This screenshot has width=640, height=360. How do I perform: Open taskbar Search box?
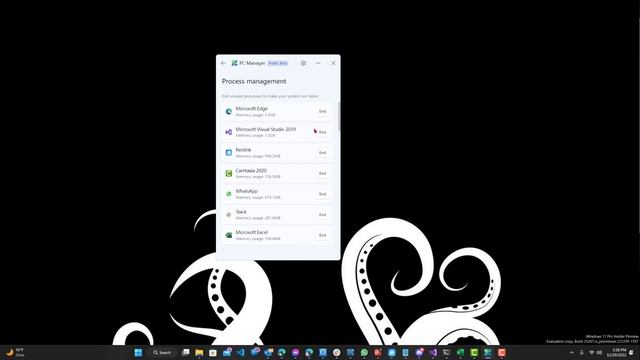[x=162, y=353]
